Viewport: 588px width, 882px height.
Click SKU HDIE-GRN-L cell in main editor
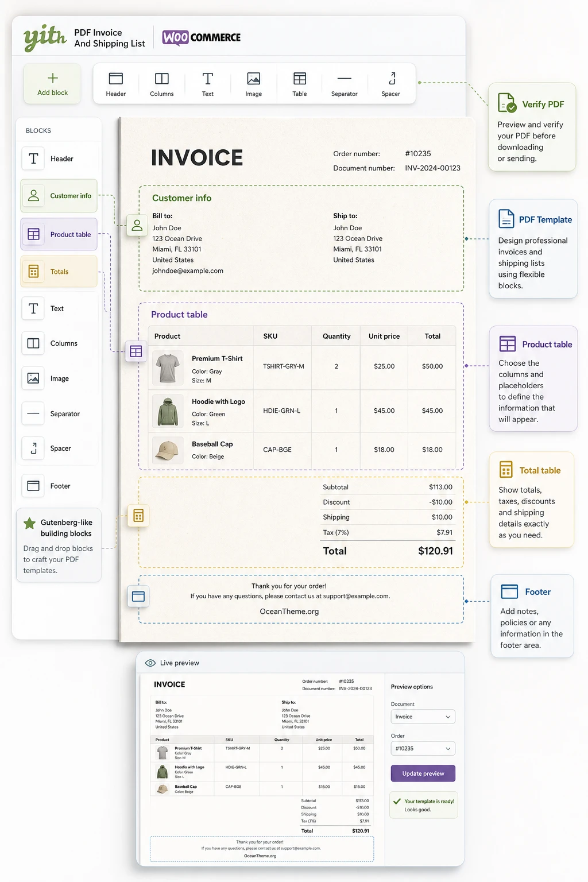281,411
